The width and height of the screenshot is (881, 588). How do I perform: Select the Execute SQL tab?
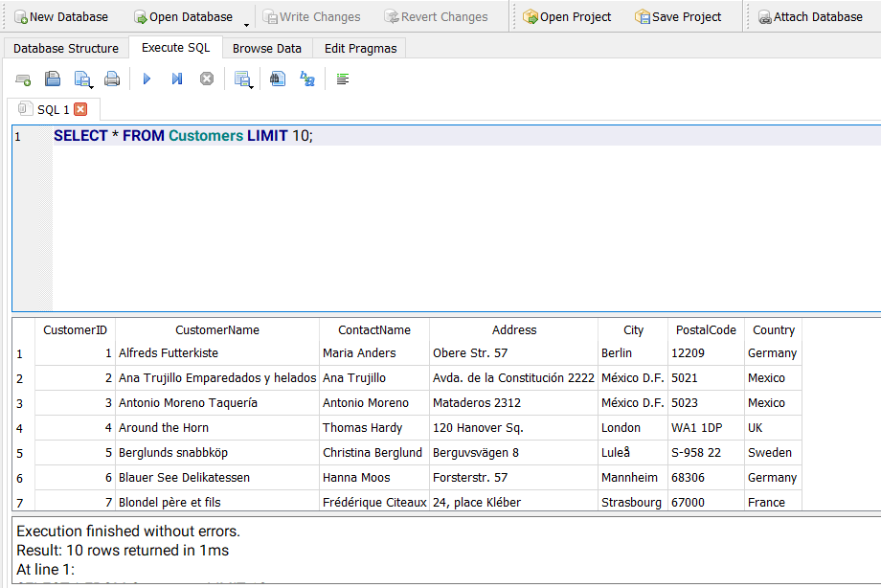click(176, 48)
